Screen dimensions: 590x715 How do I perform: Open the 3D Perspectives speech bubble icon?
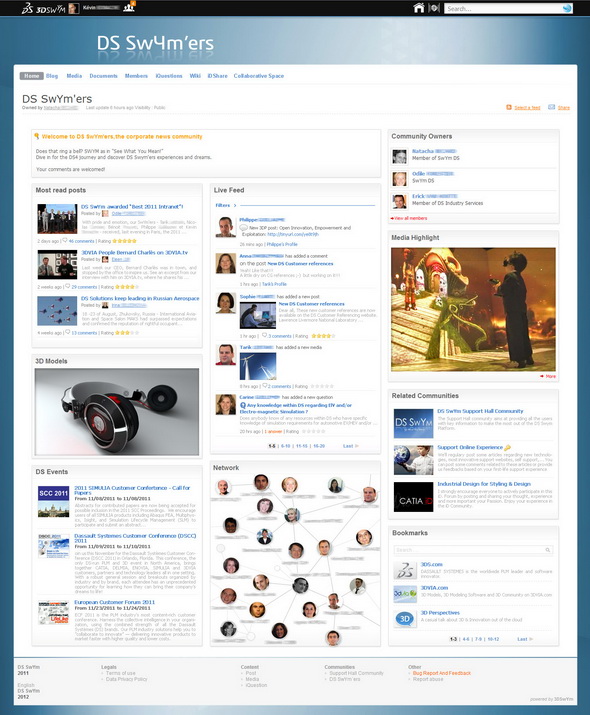(x=405, y=619)
